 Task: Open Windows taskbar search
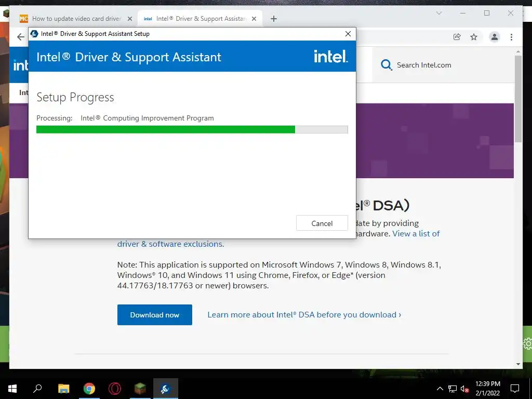point(37,389)
